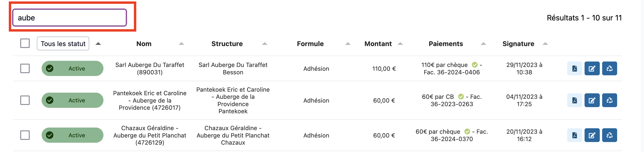Renew the Sarl Auberge Du Taraffet membership
This screenshot has width=644, height=152.
tap(609, 68)
